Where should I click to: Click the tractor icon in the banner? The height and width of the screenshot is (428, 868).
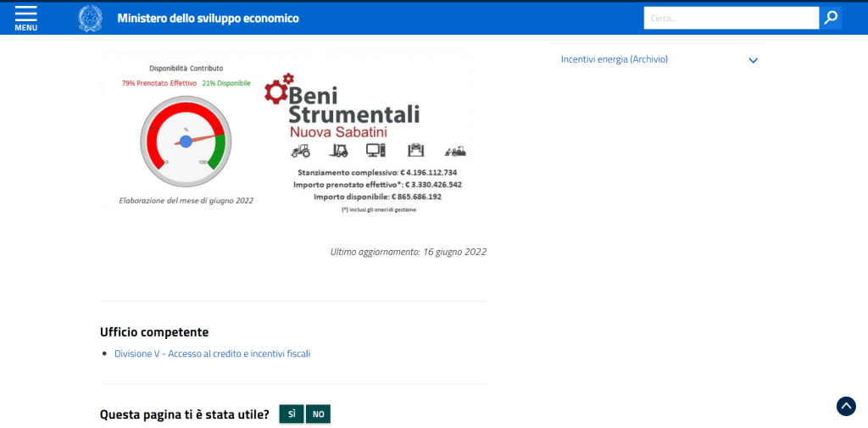click(x=301, y=150)
